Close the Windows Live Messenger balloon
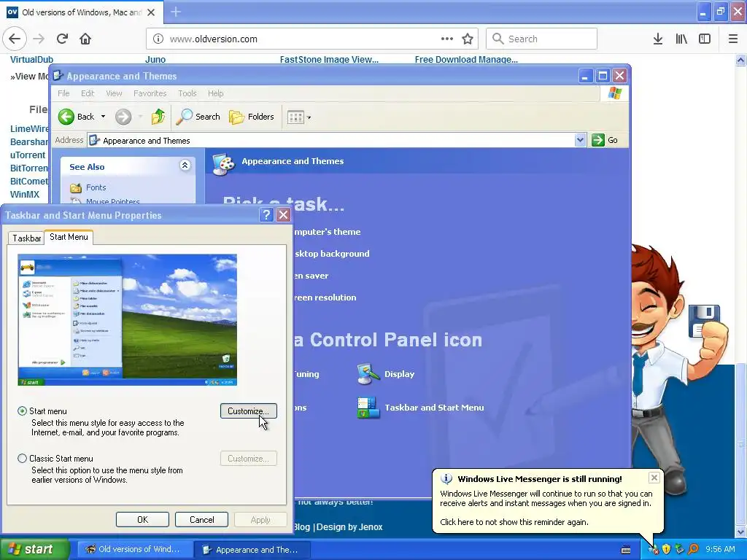 [x=654, y=478]
